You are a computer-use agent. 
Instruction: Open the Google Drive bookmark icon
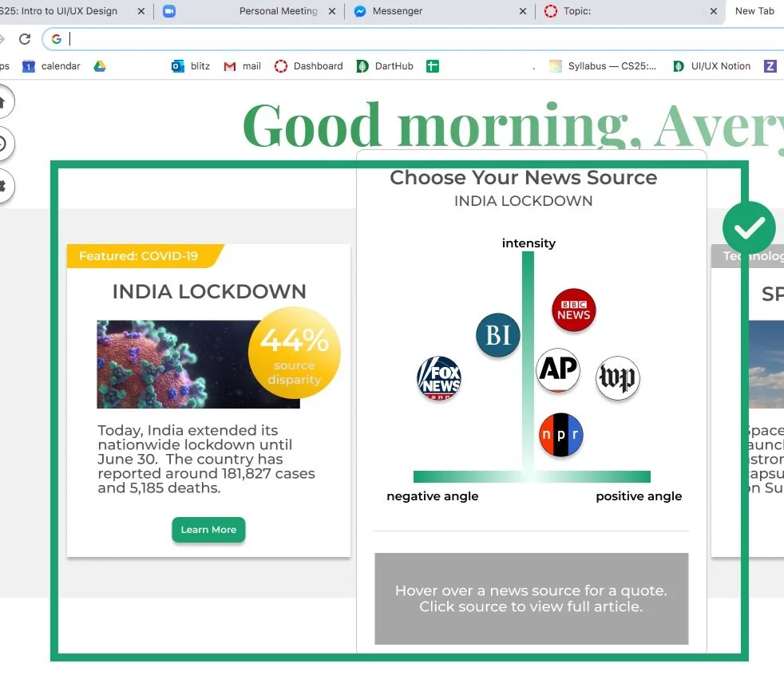coord(100,66)
